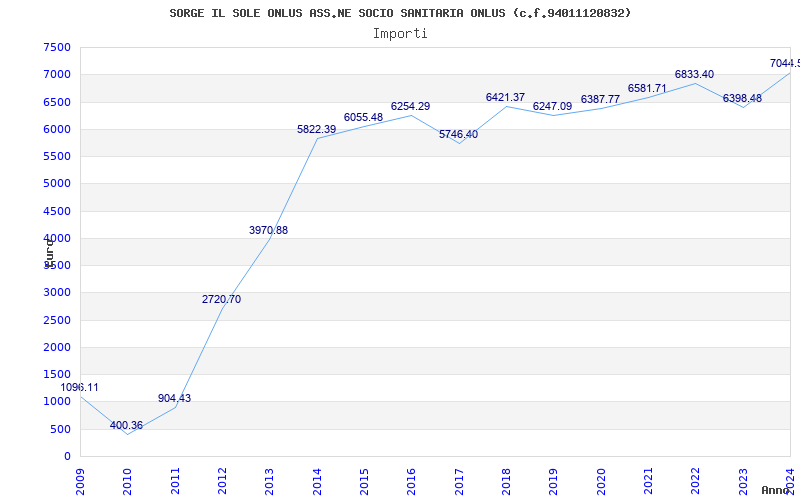Select the x-axis year 2014
Viewport: 800px width, 500px height.
pyautogui.click(x=317, y=481)
